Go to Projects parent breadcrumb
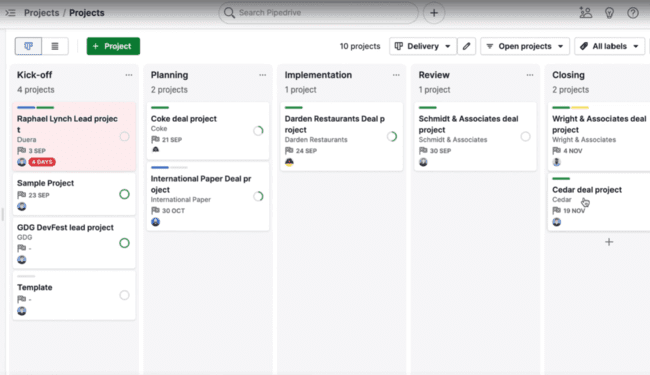Screen dimensions: 650x375 click(41, 13)
